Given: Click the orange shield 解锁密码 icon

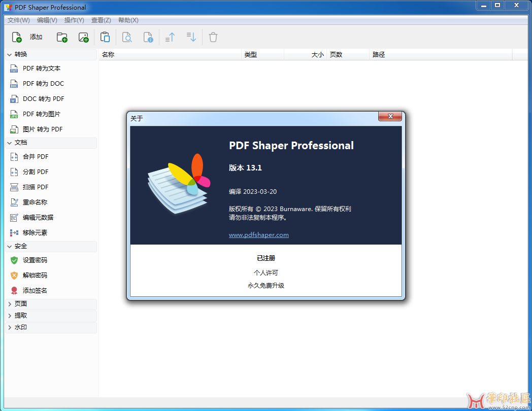Looking at the screenshot, I should (14, 276).
